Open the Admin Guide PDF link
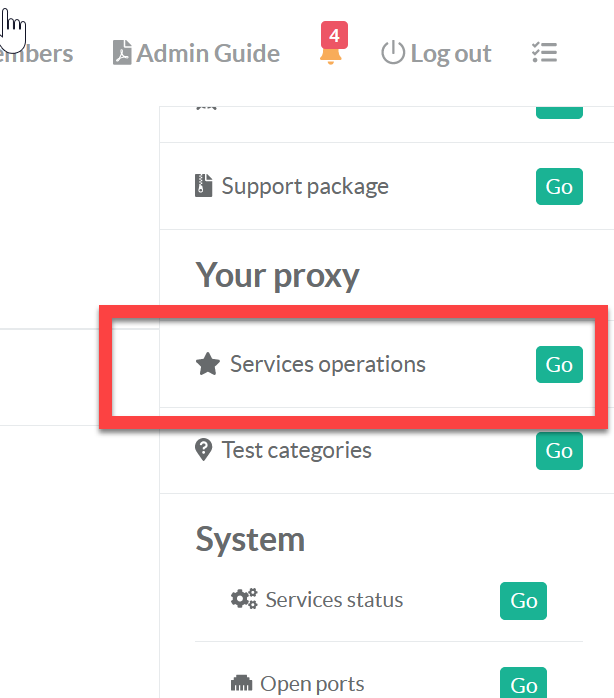This screenshot has height=698, width=614. [x=196, y=53]
